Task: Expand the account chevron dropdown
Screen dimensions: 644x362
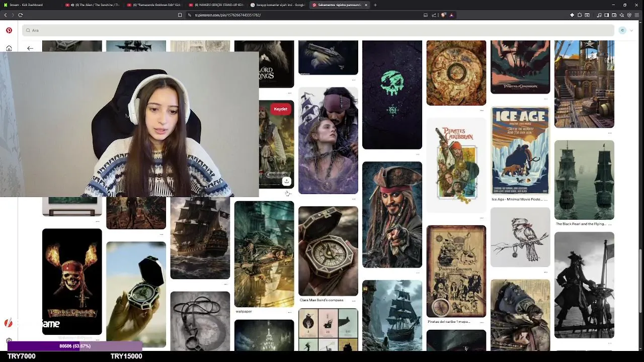Action: pyautogui.click(x=631, y=30)
